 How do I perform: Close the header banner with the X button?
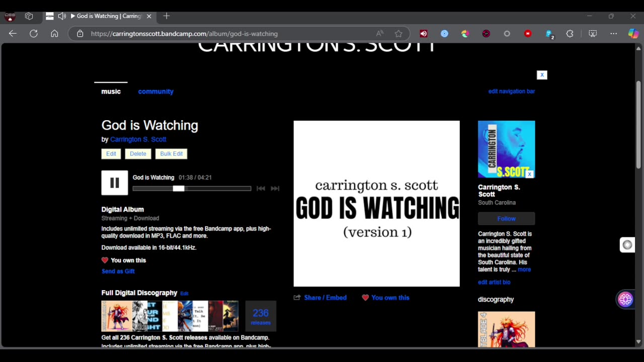pos(542,75)
